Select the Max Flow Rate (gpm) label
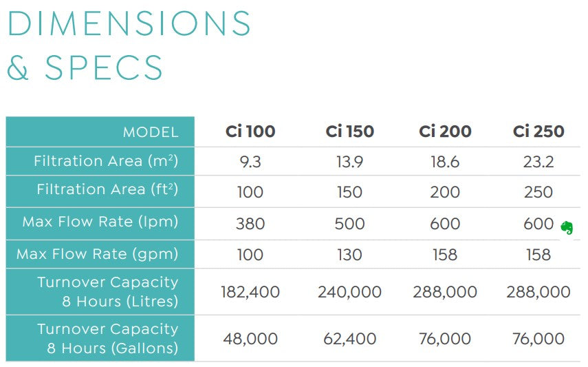588x367 pixels. (98, 254)
